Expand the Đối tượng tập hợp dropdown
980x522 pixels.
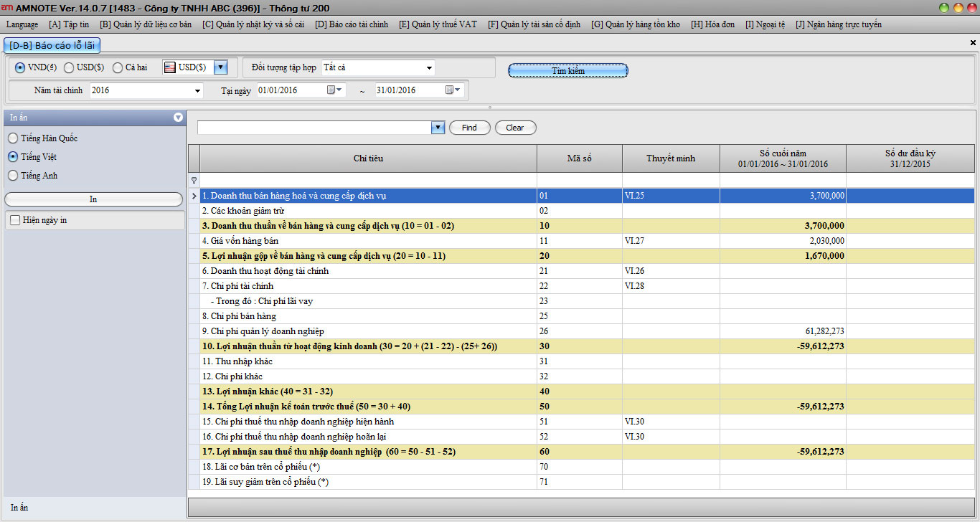click(429, 68)
